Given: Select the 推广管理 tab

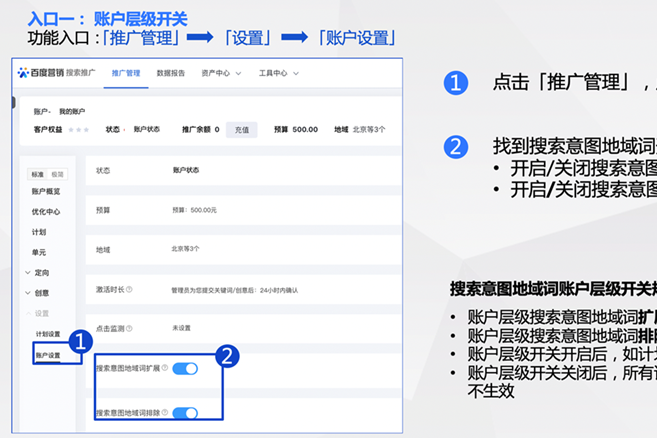Looking at the screenshot, I should click(x=126, y=73).
